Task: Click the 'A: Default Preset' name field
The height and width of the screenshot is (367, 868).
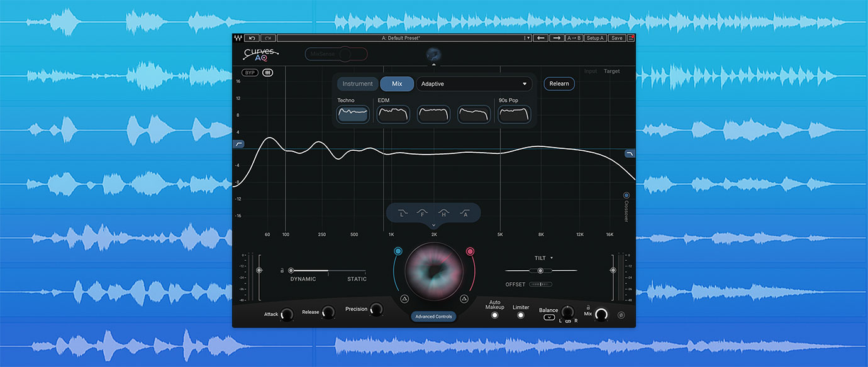Action: [401, 38]
